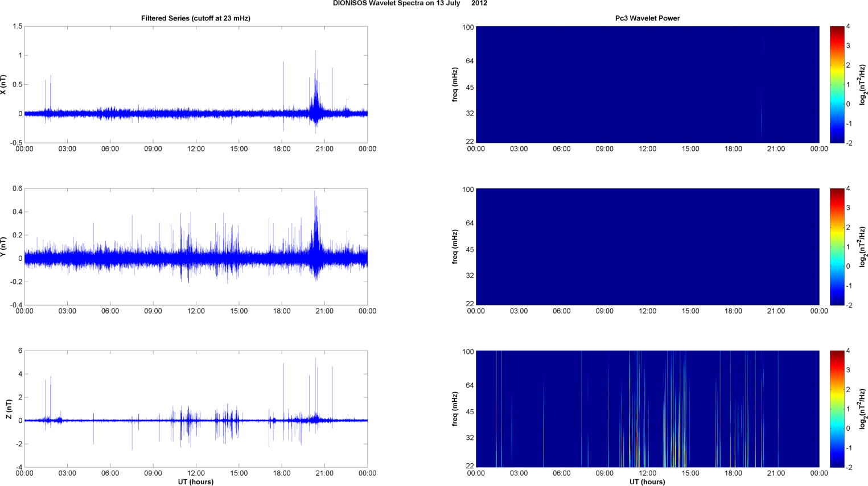Click "UT (hours)" label under the bottom spectrogram

(647, 481)
